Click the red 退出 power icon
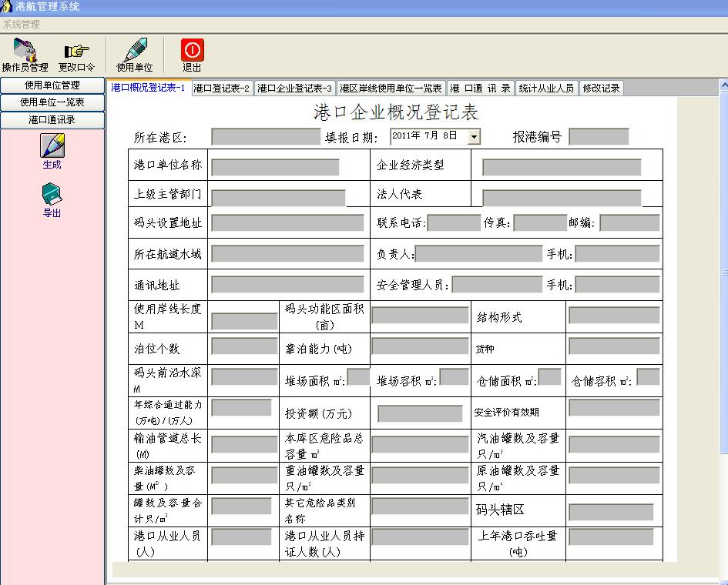This screenshot has width=728, height=585. point(193,49)
